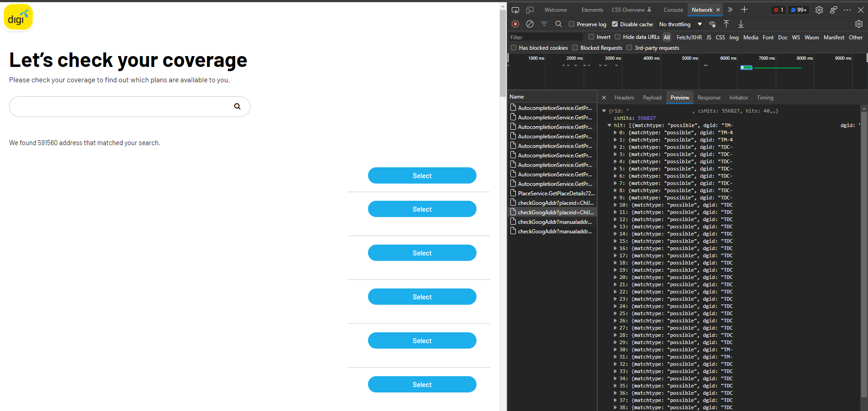Export HAR file icon
This screenshot has height=411, width=868.
pyautogui.click(x=741, y=24)
